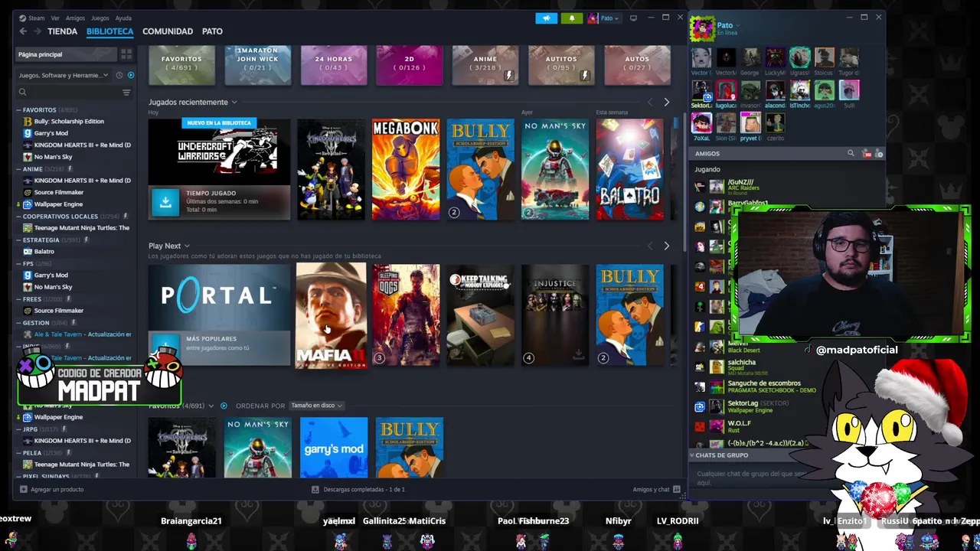Collapse the ANIME sidebar category
Viewport: 980px width, 551px height.
point(19,168)
